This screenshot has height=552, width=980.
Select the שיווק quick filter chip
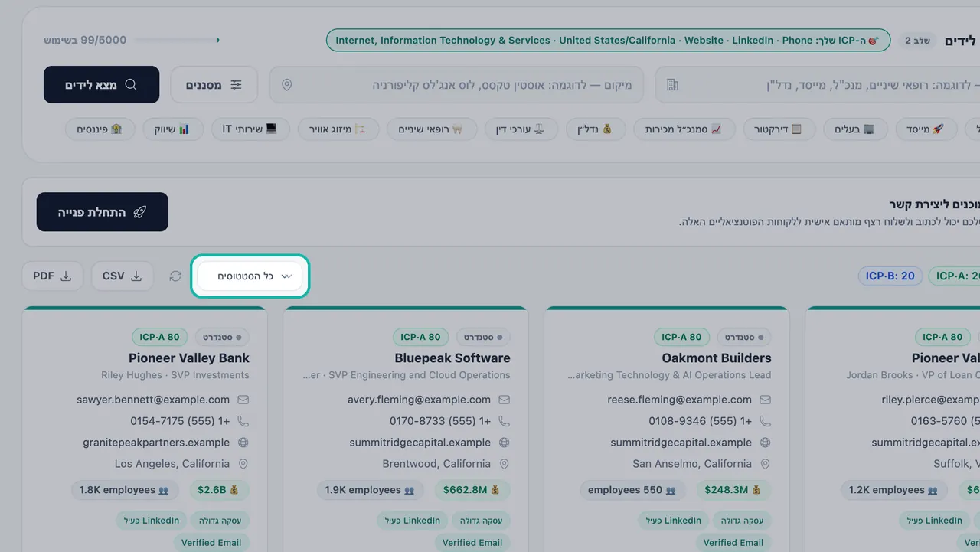(172, 129)
